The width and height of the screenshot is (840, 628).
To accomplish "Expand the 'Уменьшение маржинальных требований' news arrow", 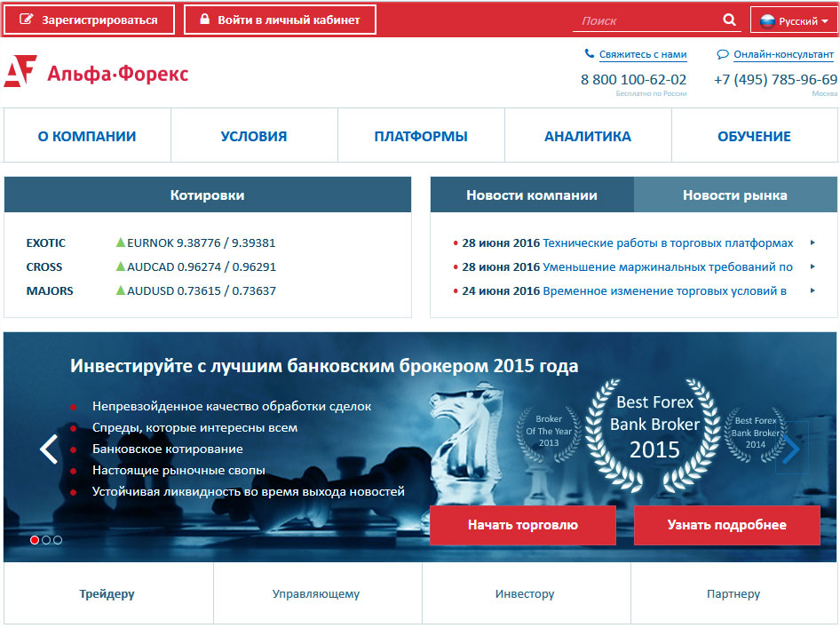I will 812,266.
